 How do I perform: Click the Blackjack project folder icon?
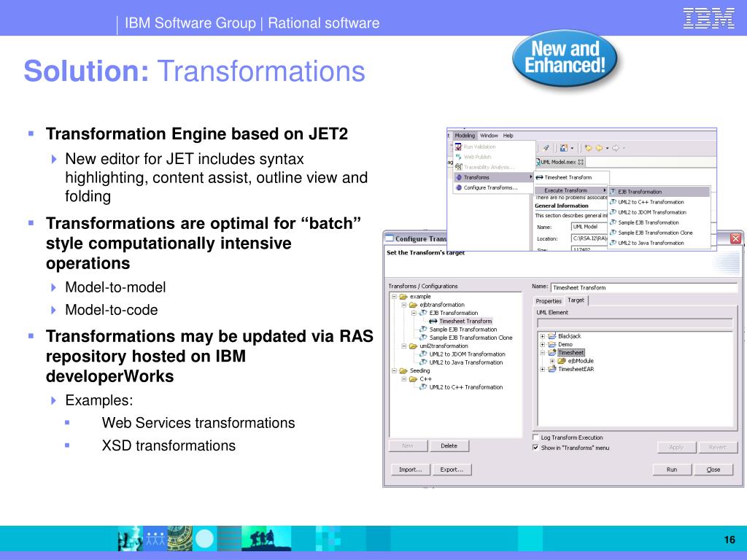click(x=552, y=336)
